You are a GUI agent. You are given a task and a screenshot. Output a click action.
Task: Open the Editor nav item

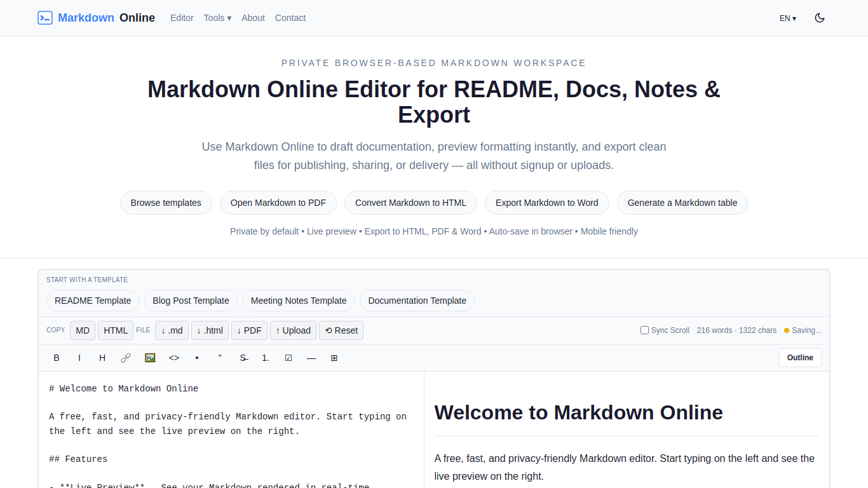(x=182, y=18)
